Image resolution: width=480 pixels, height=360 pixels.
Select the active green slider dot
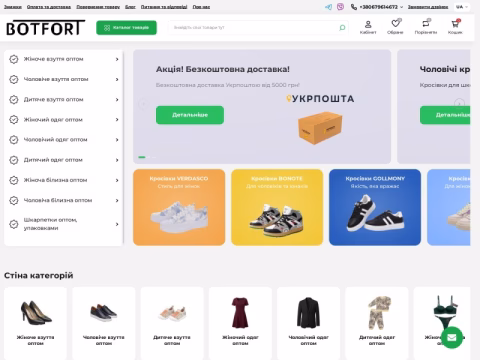coord(142,157)
